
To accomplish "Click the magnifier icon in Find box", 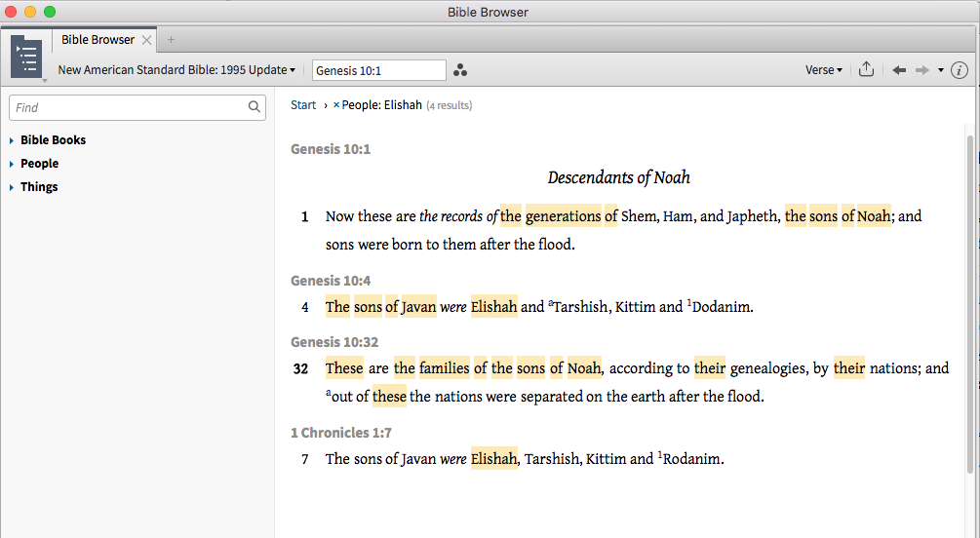I will [255, 107].
